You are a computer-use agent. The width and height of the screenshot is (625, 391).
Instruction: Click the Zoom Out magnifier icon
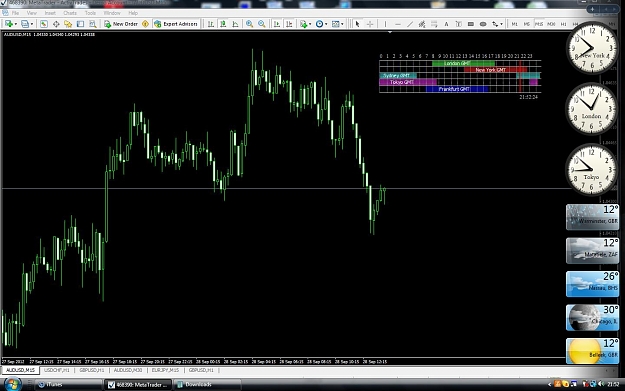point(262,24)
